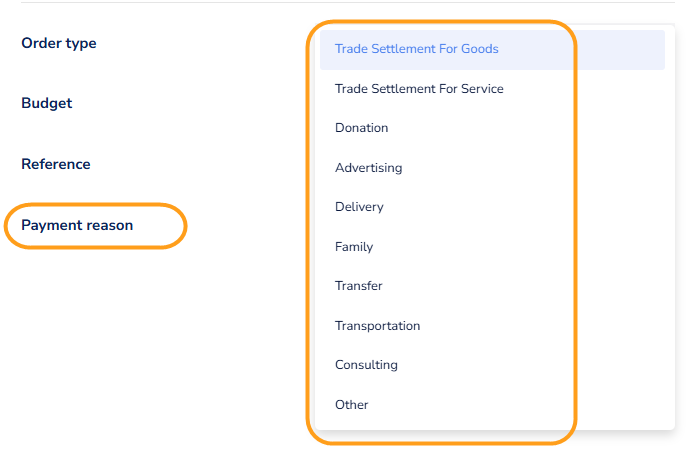Screen dimensions: 698x454
Task: Choose the option between Family and Transportation
Action: coord(359,286)
